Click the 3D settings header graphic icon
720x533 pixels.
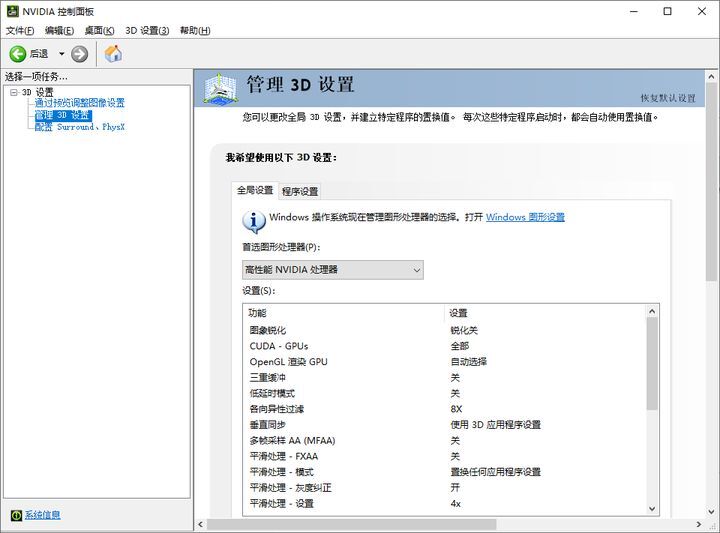(x=221, y=88)
